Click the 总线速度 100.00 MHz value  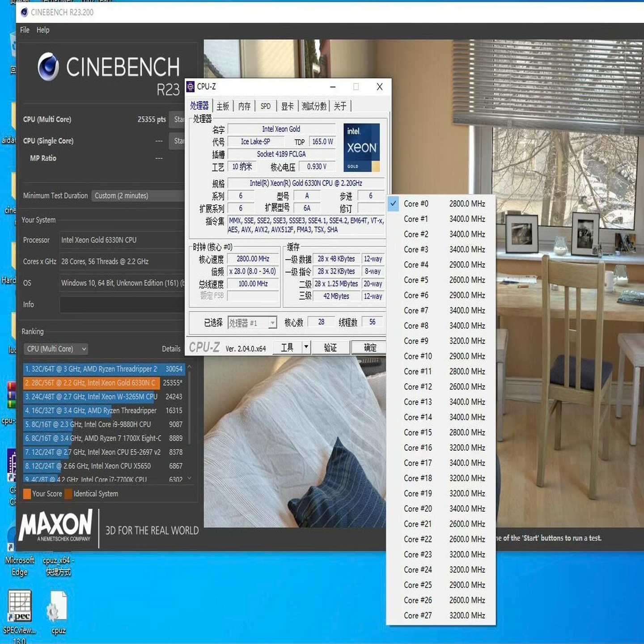tap(253, 284)
